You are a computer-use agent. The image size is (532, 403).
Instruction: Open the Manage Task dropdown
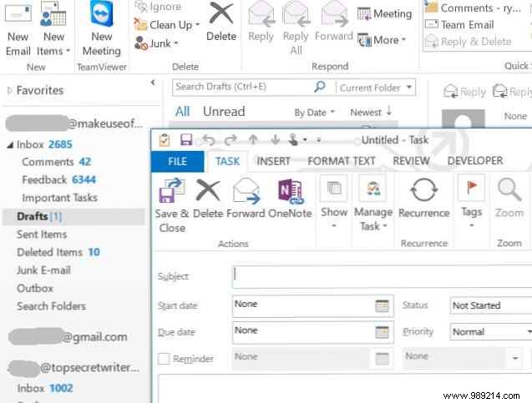(373, 204)
